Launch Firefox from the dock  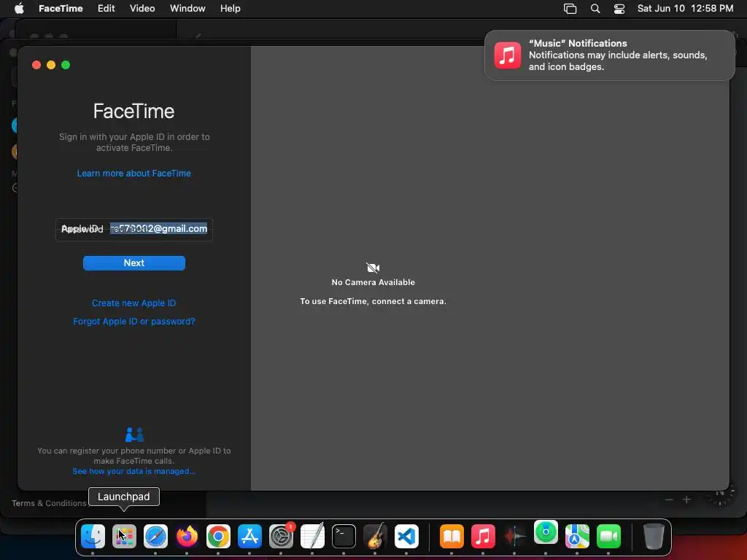pos(187,536)
